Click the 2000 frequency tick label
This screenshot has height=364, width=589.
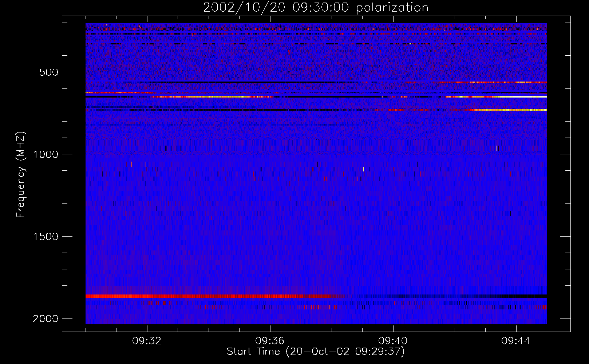click(x=46, y=319)
